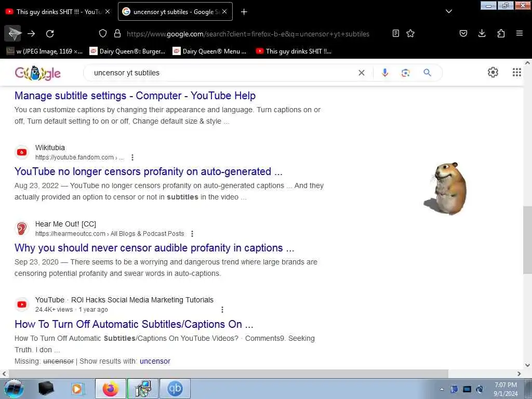This screenshot has height=399, width=532.
Task: Open the qBittorrent taskbar button
Action: coord(175,389)
